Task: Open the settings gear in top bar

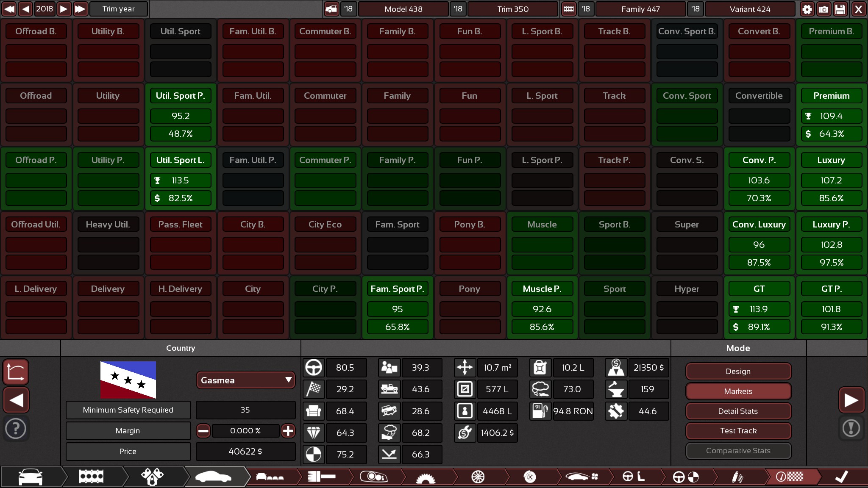Action: click(x=807, y=9)
